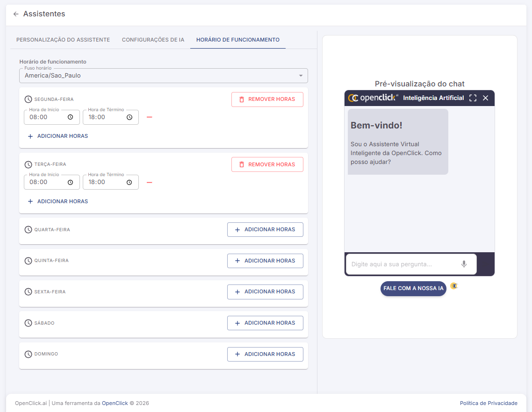Screen dimensions: 532x412
Task: Open clock picker for Tuesday end time
Action: (129, 182)
